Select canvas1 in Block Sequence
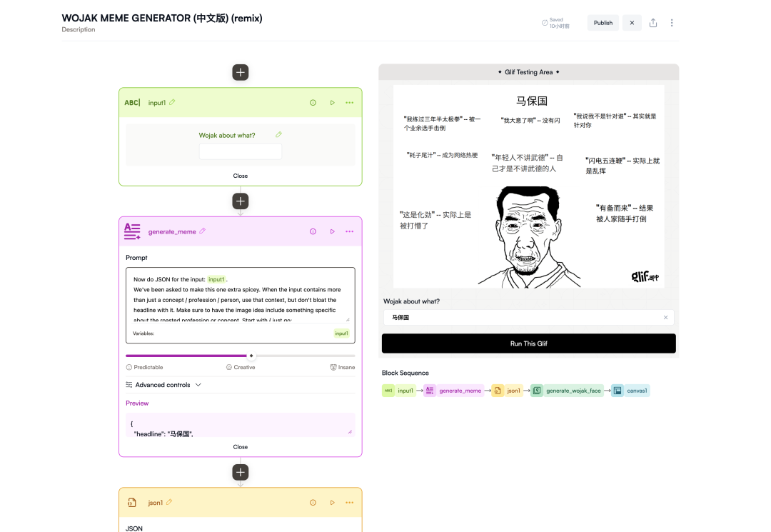 click(x=630, y=391)
